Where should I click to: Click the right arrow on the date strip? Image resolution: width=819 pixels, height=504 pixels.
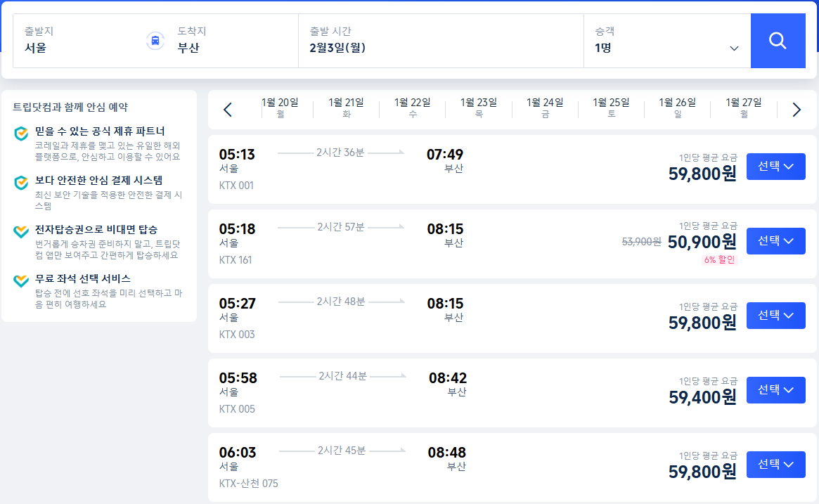tap(796, 110)
